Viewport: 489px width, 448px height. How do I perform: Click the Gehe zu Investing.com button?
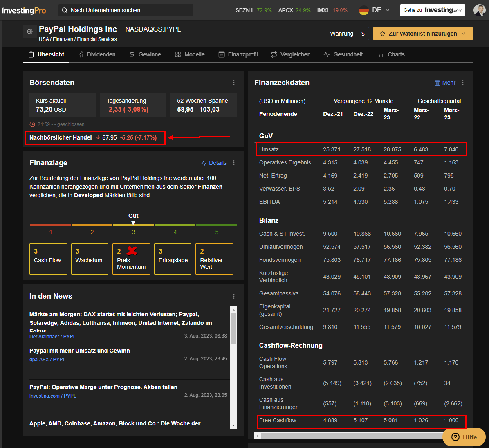tap(433, 10)
